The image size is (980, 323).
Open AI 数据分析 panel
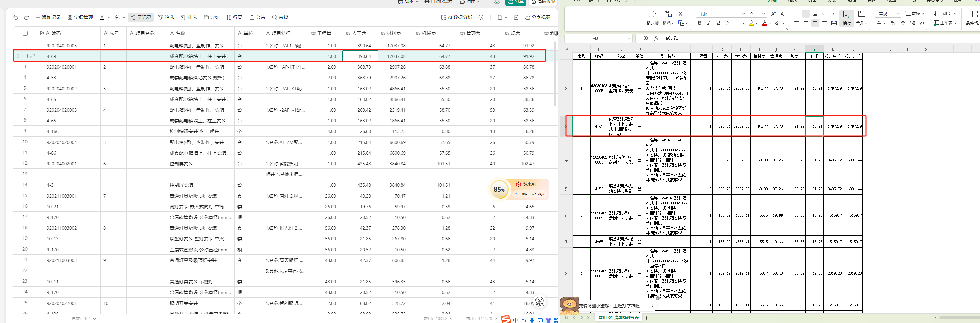pyautogui.click(x=456, y=17)
